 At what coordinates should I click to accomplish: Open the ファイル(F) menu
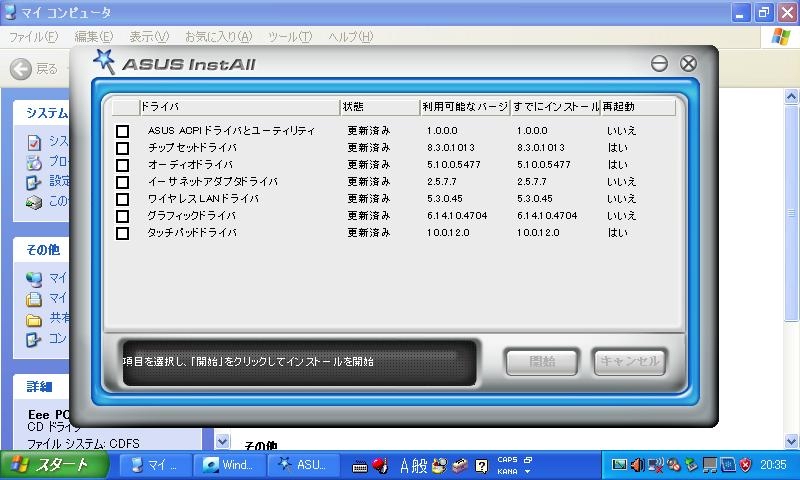point(33,37)
